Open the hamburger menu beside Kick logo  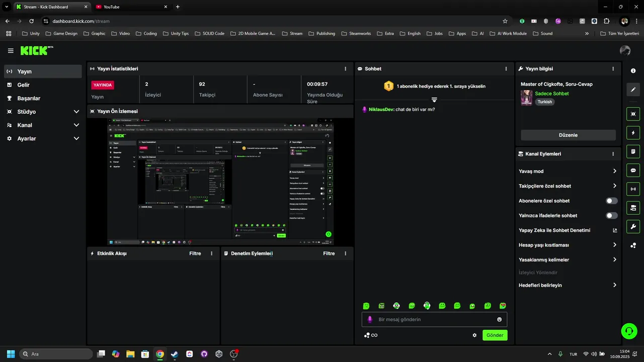coord(11,51)
